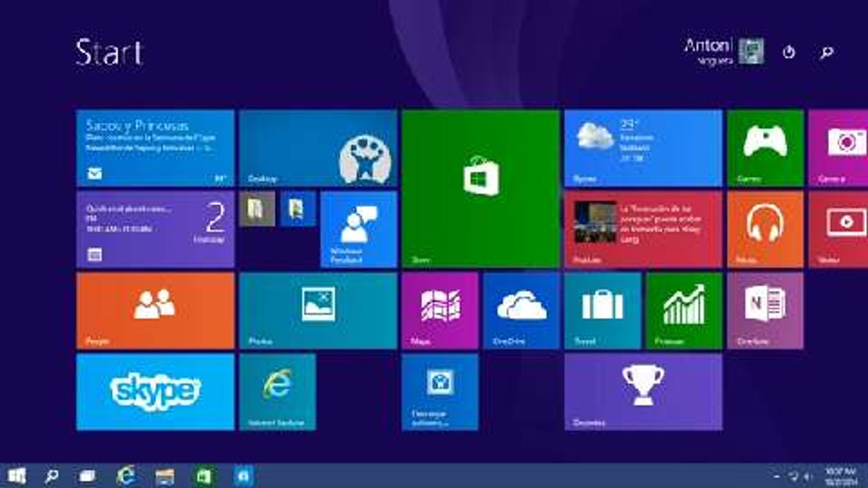Open the Camera tile

(x=839, y=148)
